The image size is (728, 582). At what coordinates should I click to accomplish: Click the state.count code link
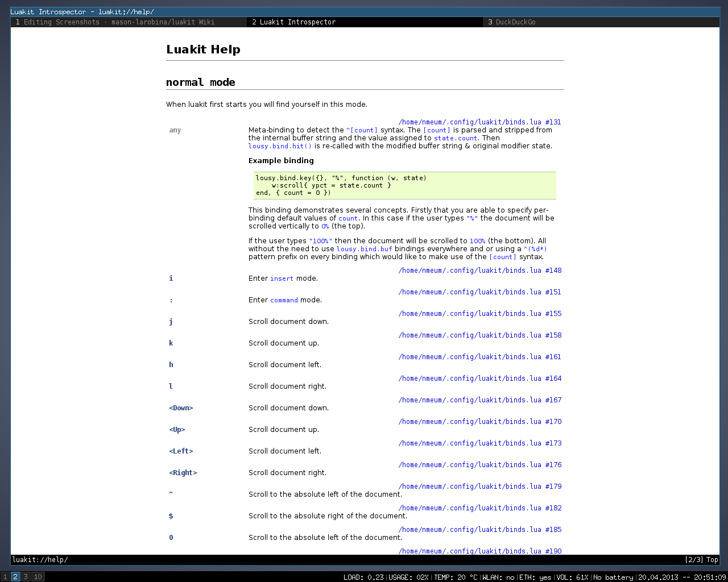[456, 138]
